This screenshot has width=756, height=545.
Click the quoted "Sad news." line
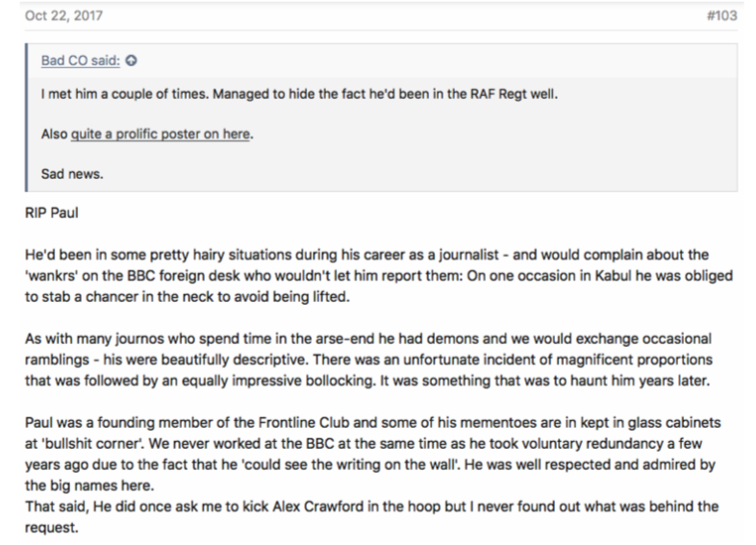(x=72, y=174)
